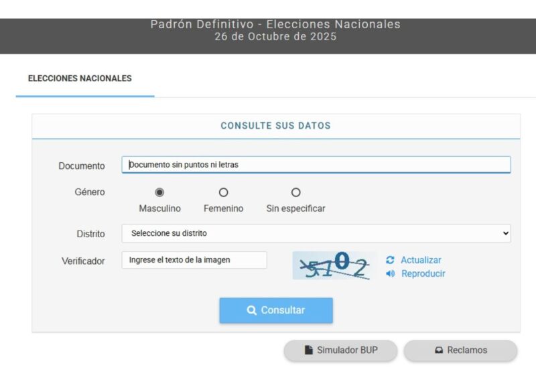Open the Simulador BUP button
536x392 pixels.
pyautogui.click(x=340, y=350)
